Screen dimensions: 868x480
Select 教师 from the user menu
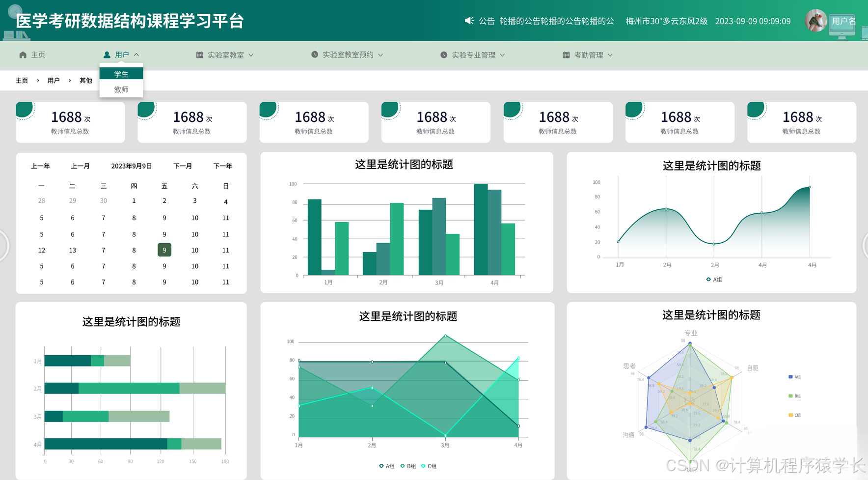(x=121, y=89)
